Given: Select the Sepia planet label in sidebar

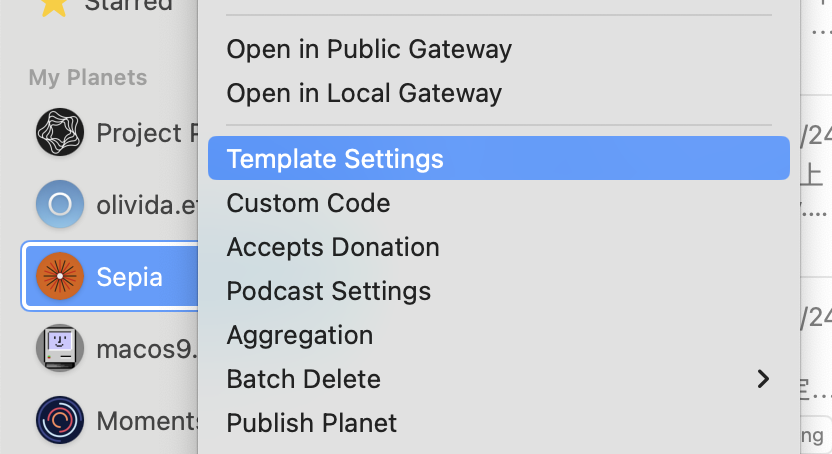Looking at the screenshot, I should click(x=129, y=277).
